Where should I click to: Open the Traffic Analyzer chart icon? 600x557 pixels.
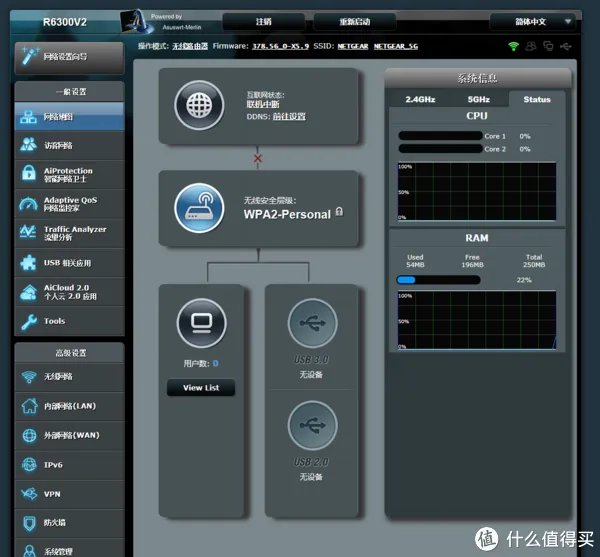pos(28,232)
